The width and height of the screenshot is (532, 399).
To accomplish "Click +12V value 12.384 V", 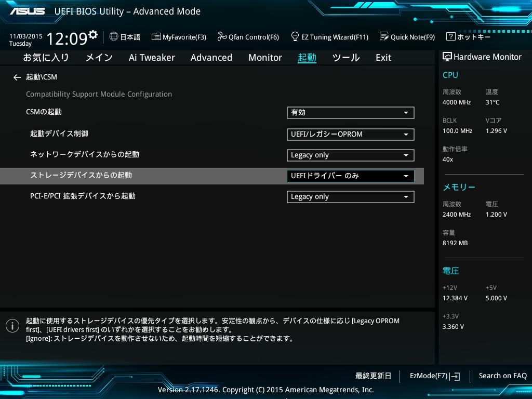I will pyautogui.click(x=455, y=298).
